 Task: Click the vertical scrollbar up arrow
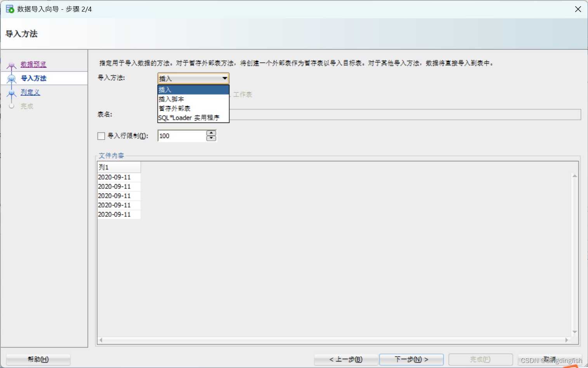575,176
